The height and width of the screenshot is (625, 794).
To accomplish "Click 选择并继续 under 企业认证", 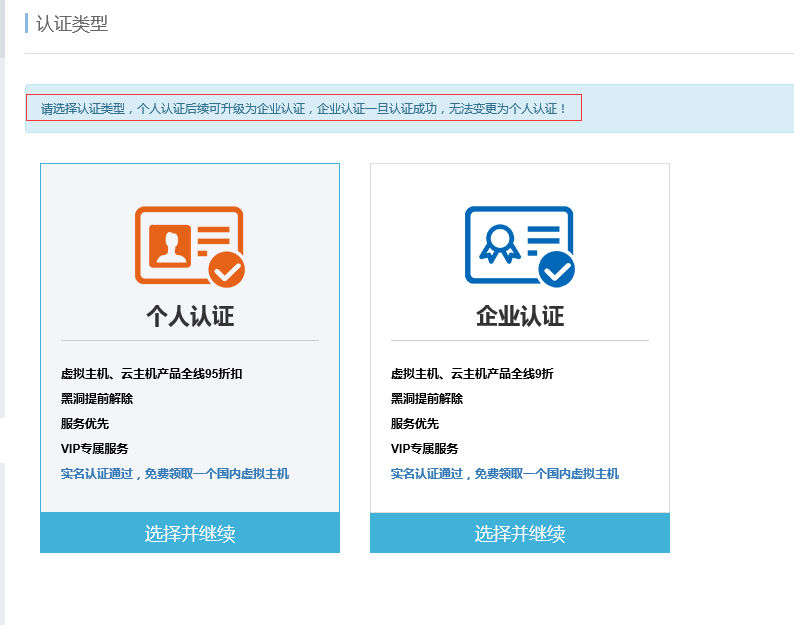I will pos(520,532).
